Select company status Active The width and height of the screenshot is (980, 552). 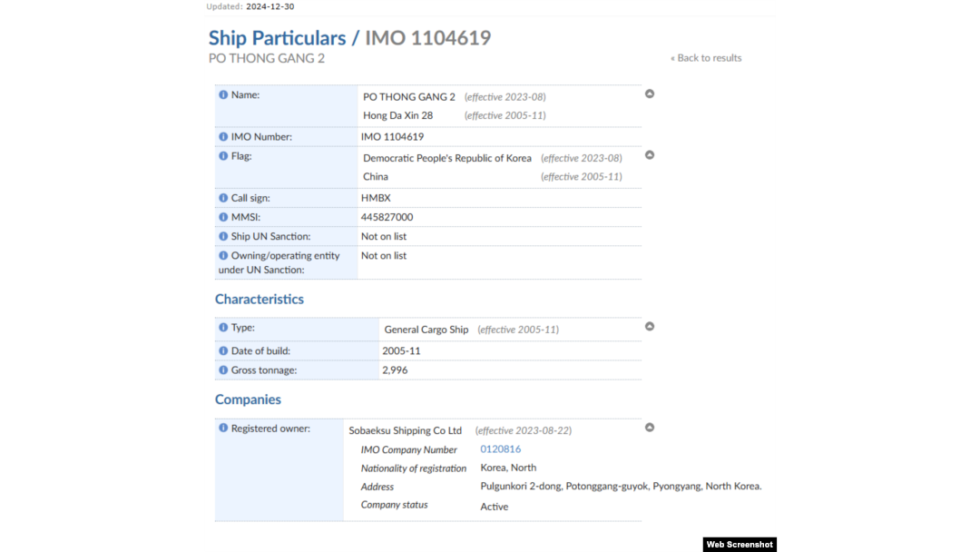(x=495, y=507)
